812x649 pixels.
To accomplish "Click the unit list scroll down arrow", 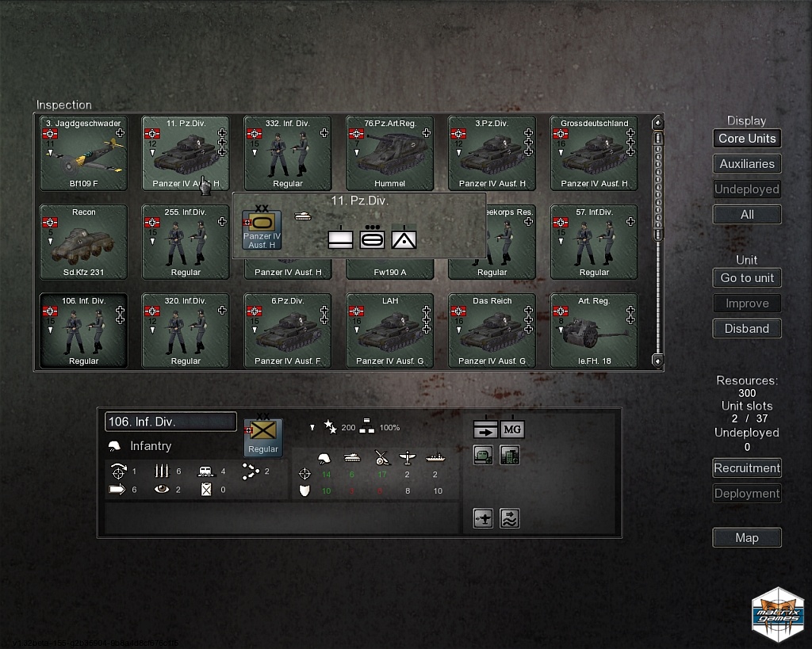I will [x=657, y=361].
